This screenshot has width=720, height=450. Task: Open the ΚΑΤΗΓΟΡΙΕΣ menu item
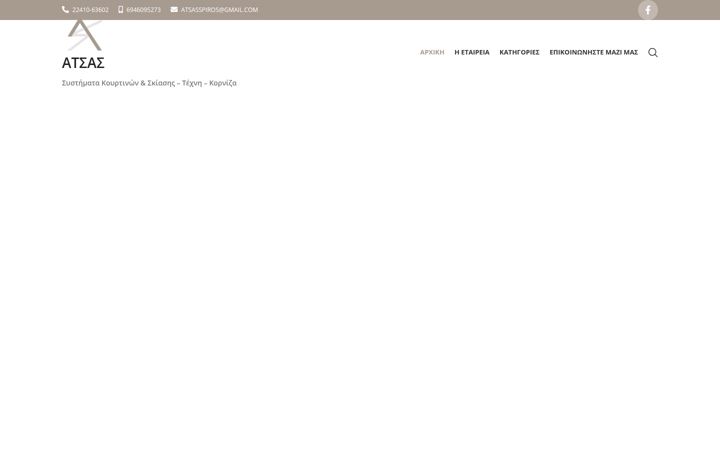tap(519, 52)
